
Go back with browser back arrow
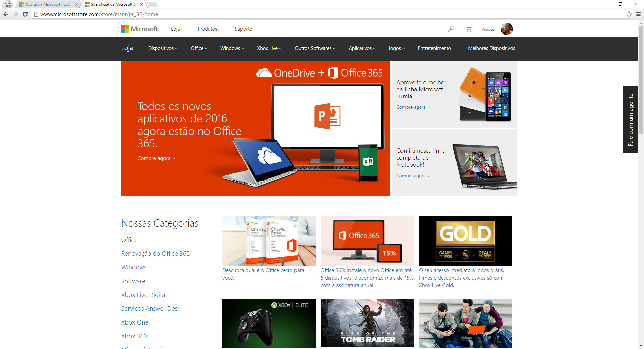(6, 14)
